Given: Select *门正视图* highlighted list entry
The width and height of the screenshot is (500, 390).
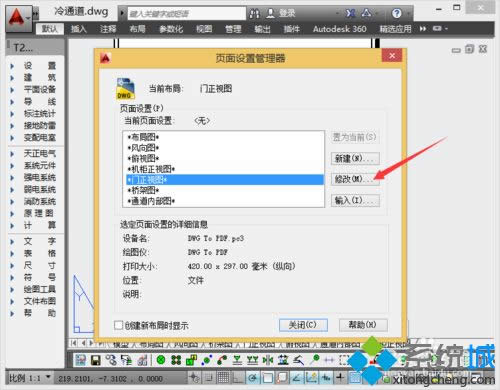Looking at the screenshot, I should click(x=225, y=180).
